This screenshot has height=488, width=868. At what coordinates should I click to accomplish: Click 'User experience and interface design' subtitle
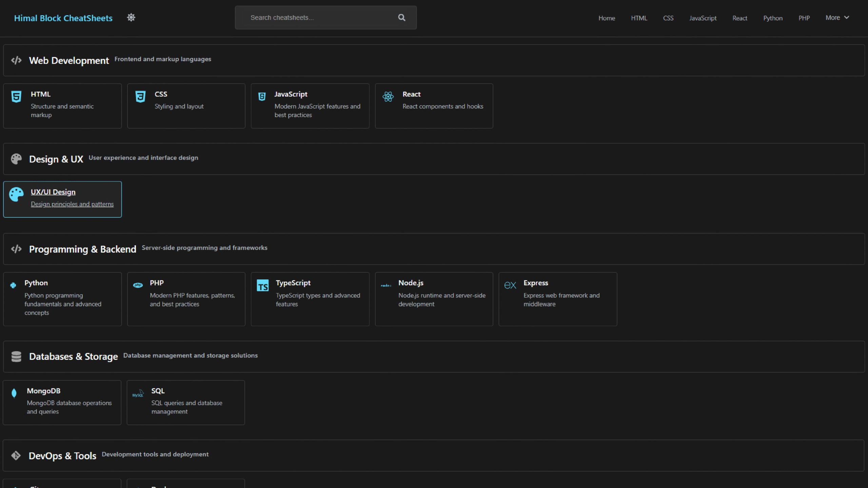pyautogui.click(x=143, y=158)
